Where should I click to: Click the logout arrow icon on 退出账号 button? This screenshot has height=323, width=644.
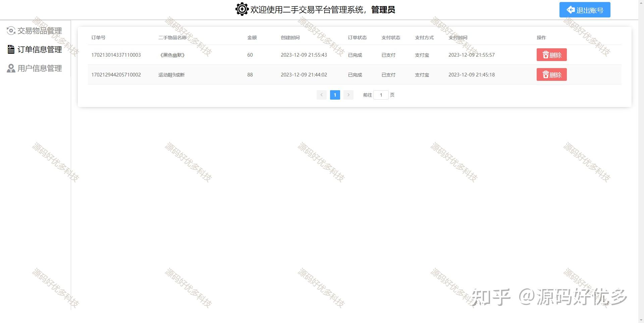pos(570,10)
